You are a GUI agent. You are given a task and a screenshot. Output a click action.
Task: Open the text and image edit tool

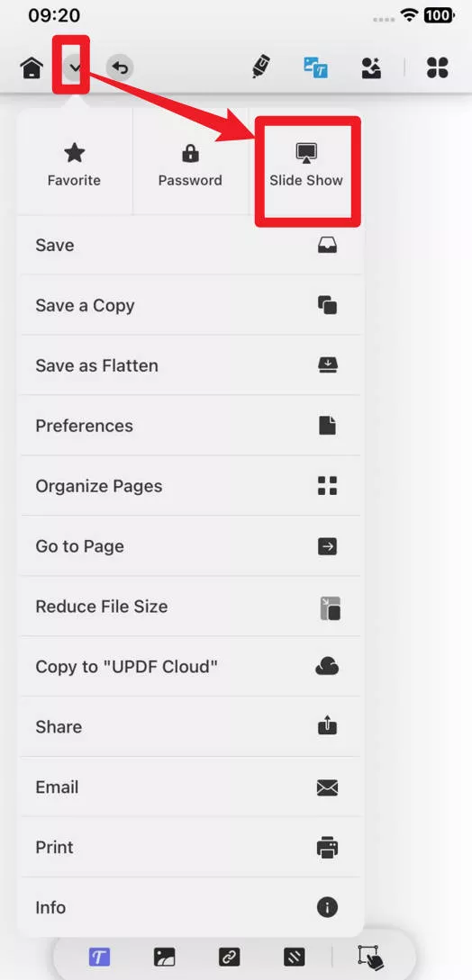(315, 67)
